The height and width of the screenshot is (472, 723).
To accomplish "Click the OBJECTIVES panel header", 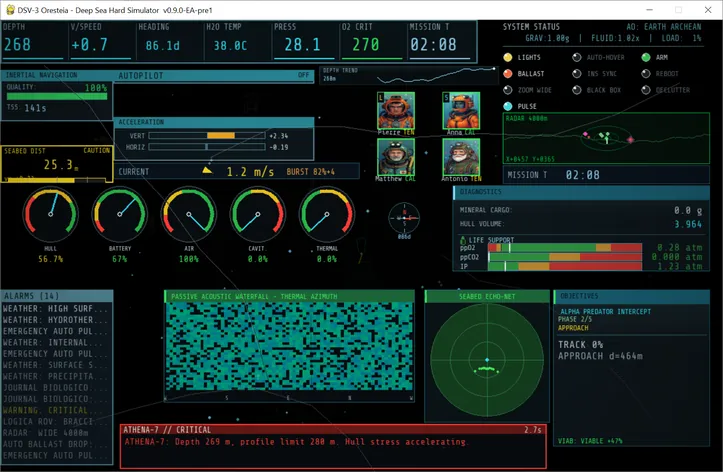I will tap(631, 296).
